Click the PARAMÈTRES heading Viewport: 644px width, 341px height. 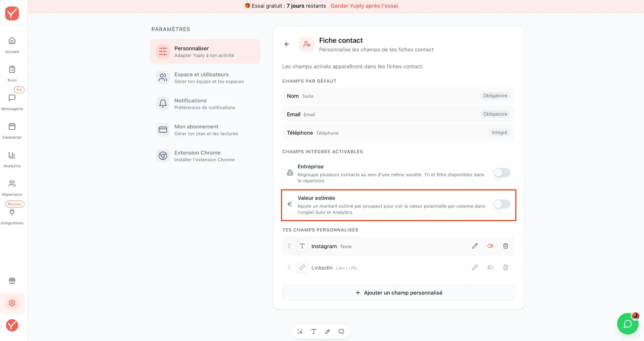pyautogui.click(x=171, y=29)
